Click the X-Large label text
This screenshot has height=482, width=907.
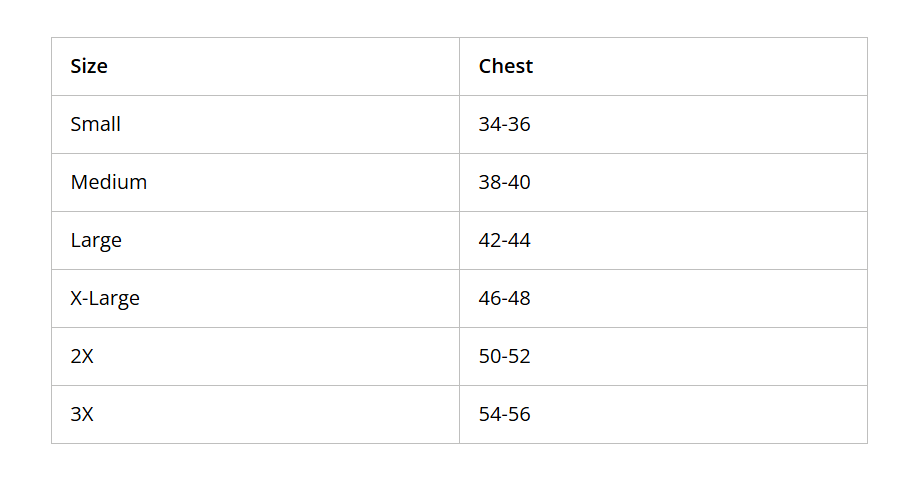105,299
